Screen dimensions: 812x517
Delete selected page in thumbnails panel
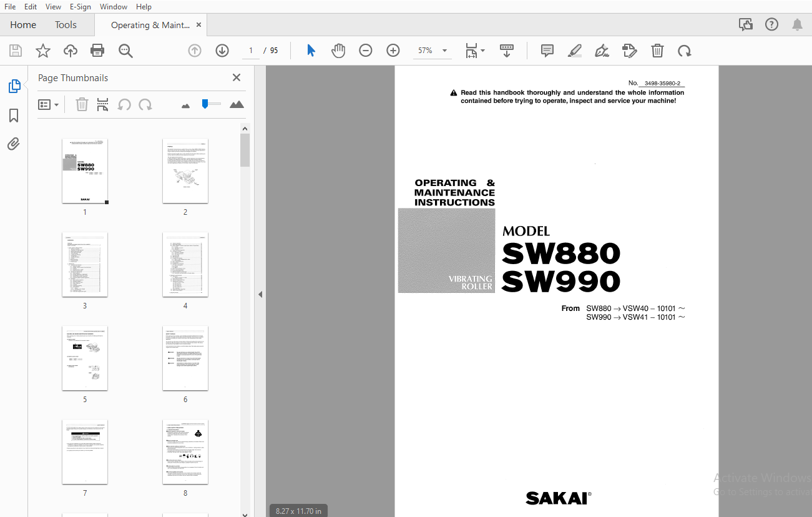tap(82, 104)
